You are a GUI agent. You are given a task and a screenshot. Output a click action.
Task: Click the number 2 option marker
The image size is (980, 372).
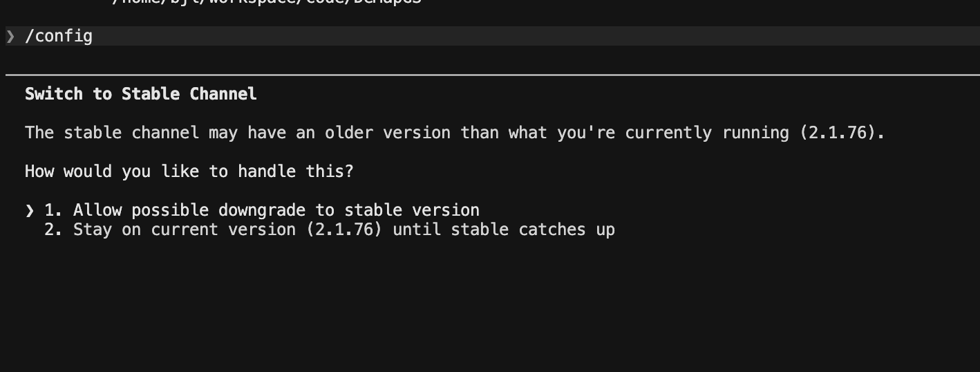(x=53, y=230)
